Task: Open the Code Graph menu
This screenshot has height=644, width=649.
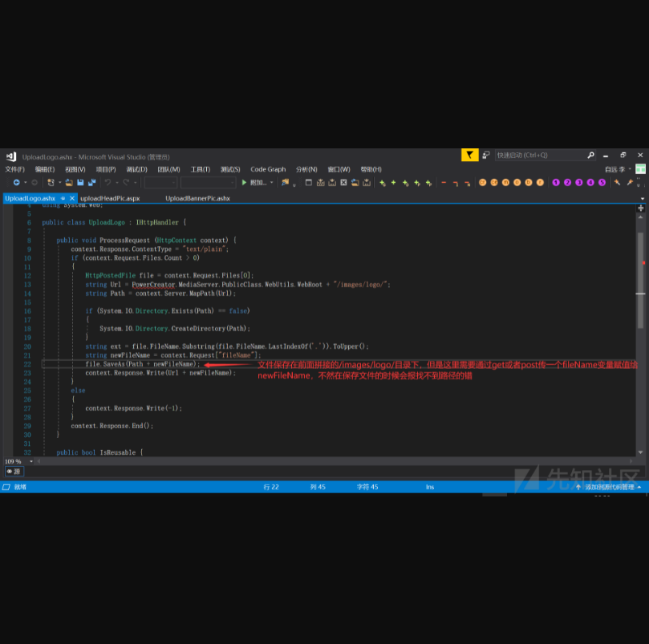Action: pos(268,169)
